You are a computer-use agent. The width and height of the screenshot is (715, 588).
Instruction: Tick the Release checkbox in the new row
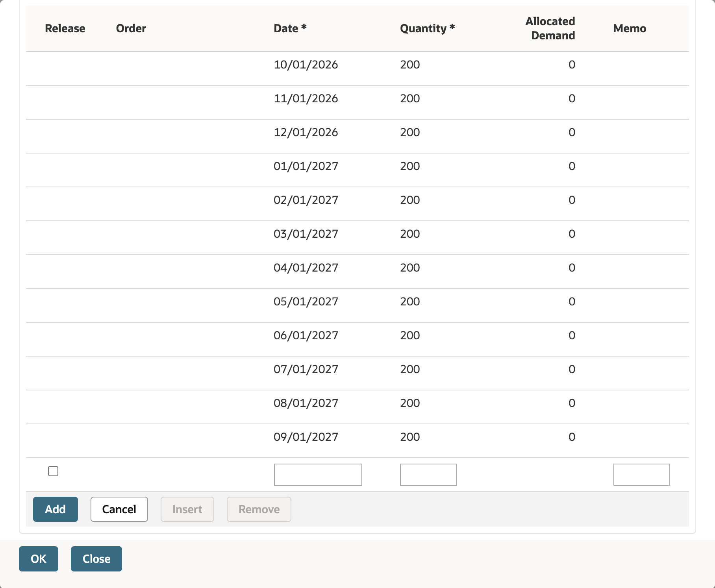(x=53, y=471)
